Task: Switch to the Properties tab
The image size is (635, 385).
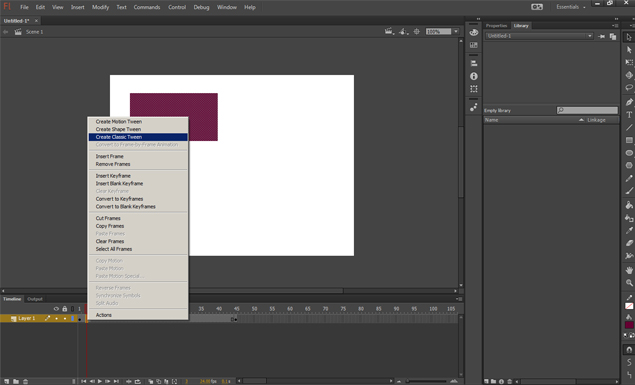Action: coord(496,26)
